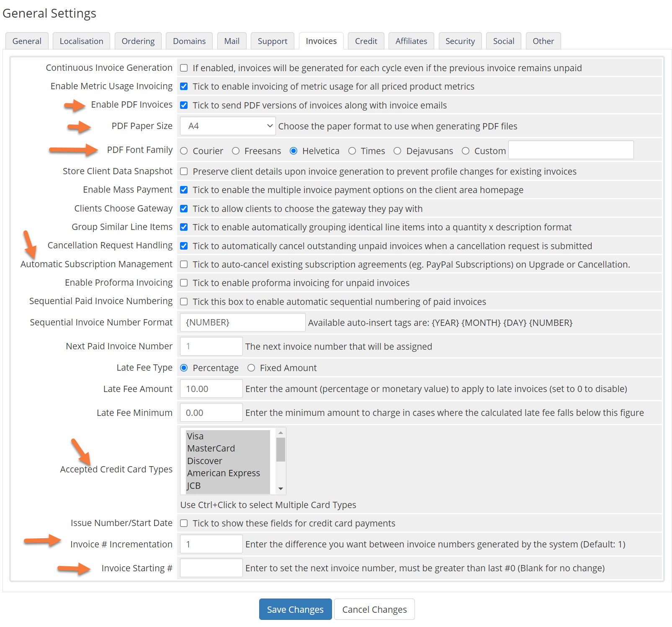Open the Security settings tab
Viewport: 672px width, 627px height.
click(x=460, y=41)
